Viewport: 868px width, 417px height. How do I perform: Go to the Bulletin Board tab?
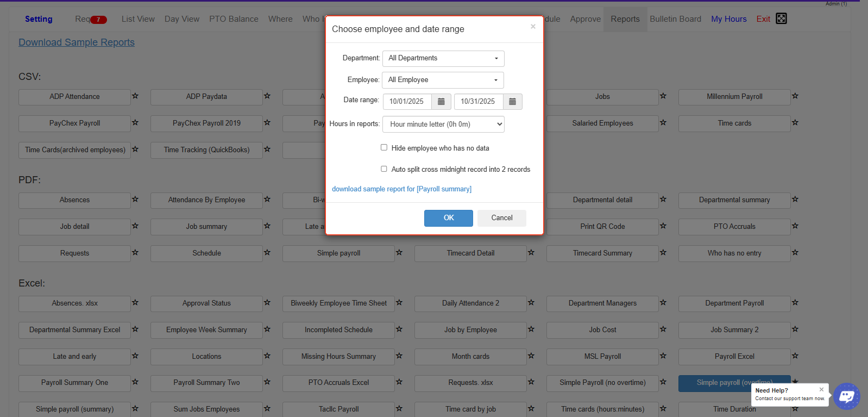675,19
